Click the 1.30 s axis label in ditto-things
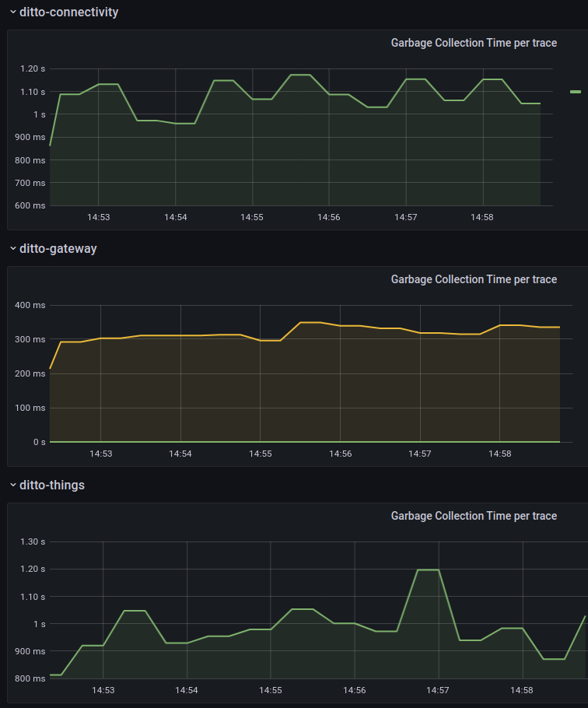The image size is (588, 708). point(33,542)
